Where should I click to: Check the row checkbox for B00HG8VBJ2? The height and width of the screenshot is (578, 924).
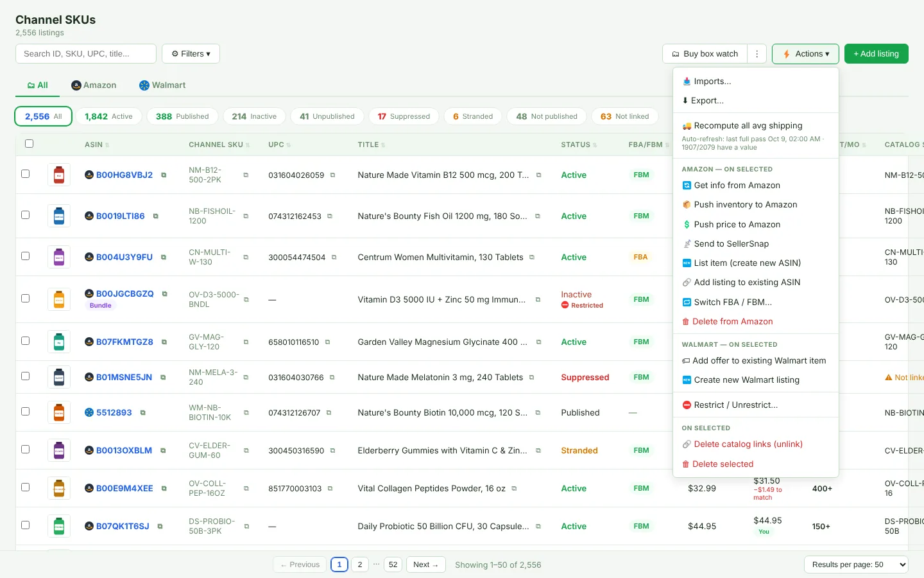coord(26,174)
